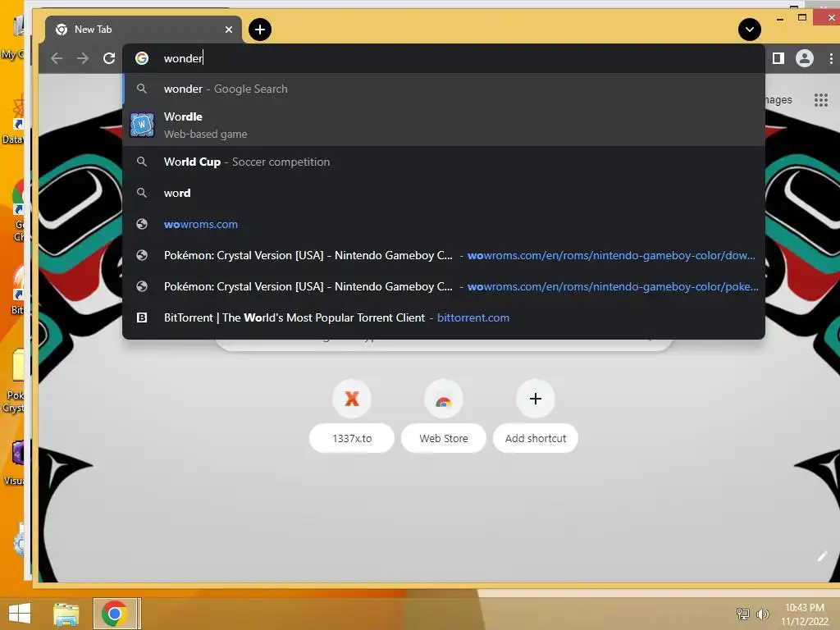Click the Web Store label
The height and width of the screenshot is (630, 840).
tap(444, 438)
